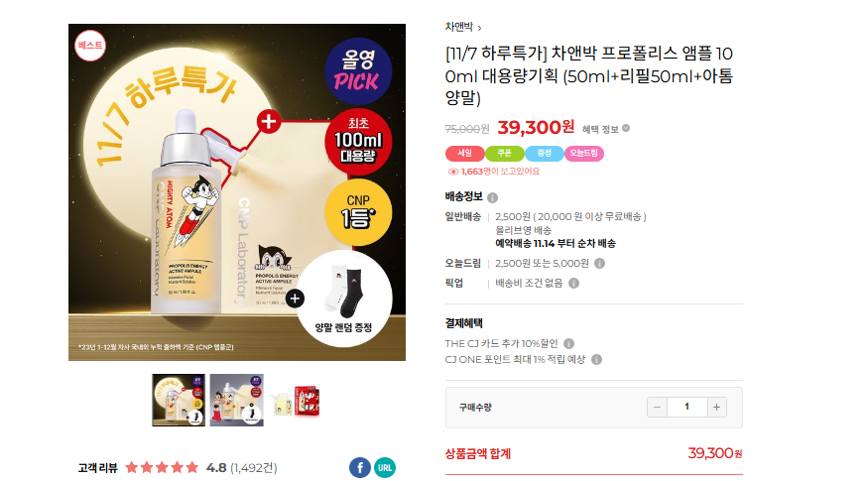Share product via Facebook icon
The height and width of the screenshot is (481, 868).
tap(360, 468)
